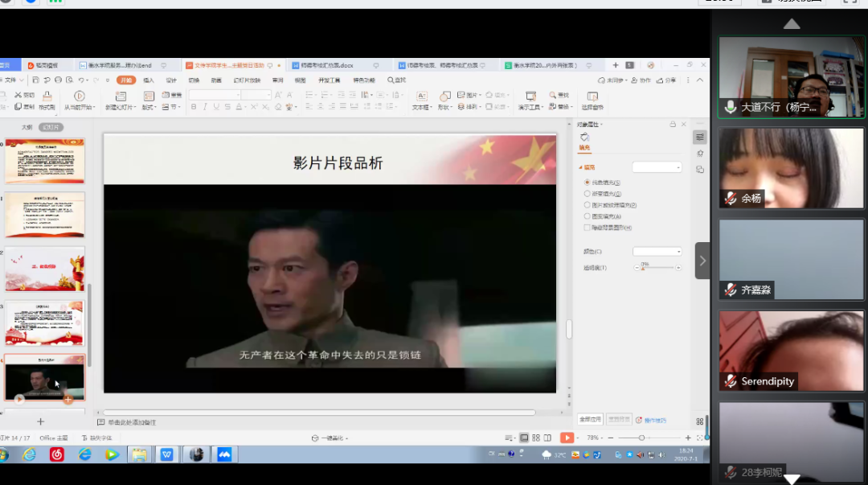Expand the participant panel arrow on video sidebar

pyautogui.click(x=702, y=261)
